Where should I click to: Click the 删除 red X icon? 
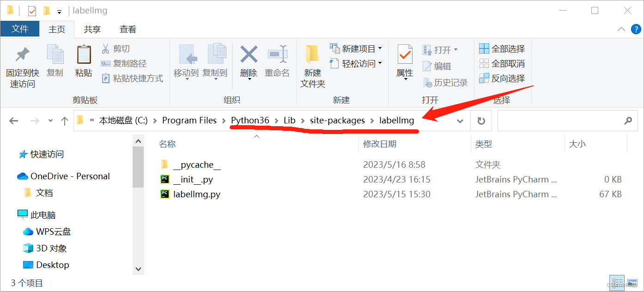pos(249,55)
